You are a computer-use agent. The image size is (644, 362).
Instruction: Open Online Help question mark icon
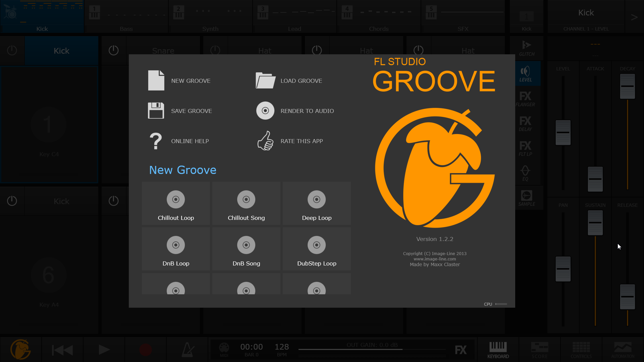[x=156, y=141]
